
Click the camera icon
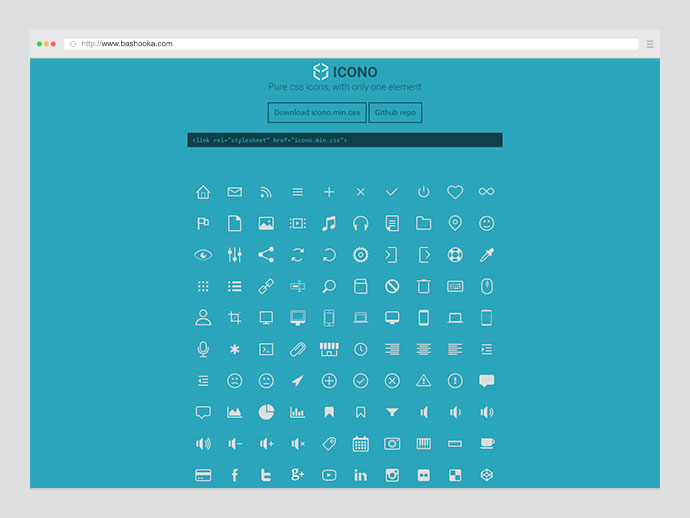click(392, 444)
